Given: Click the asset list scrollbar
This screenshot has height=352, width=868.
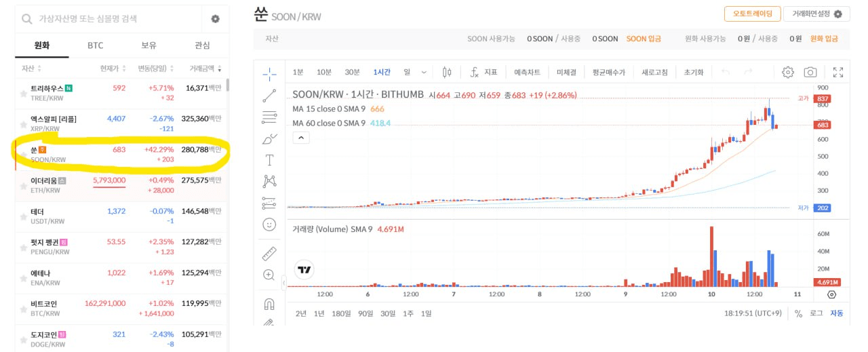Looking at the screenshot, I should coord(227,85).
